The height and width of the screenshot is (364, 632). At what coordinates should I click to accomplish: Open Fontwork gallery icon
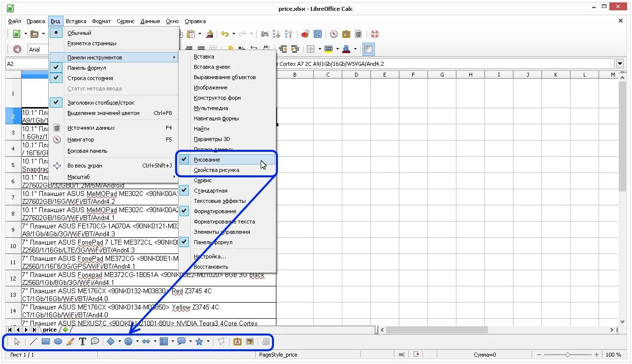coord(238,341)
